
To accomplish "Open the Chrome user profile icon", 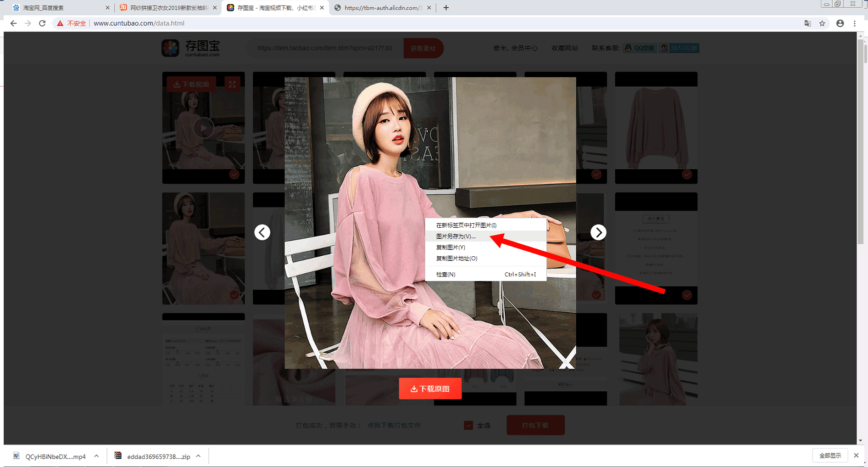I will click(840, 23).
